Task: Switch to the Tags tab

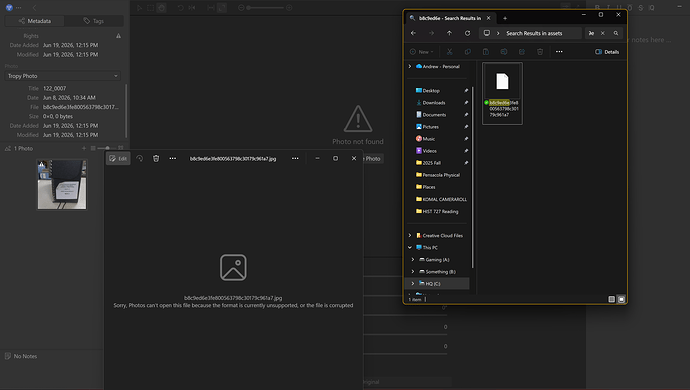Action: tap(94, 21)
